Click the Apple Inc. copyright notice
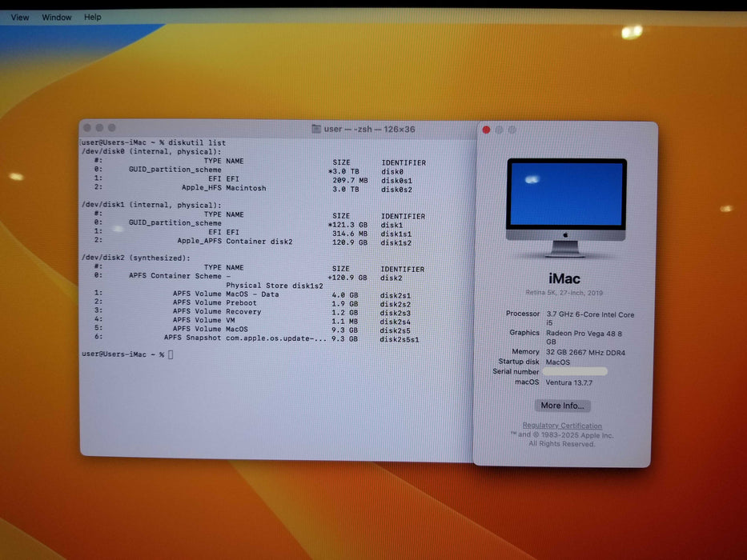The width and height of the screenshot is (747, 560). (x=562, y=439)
